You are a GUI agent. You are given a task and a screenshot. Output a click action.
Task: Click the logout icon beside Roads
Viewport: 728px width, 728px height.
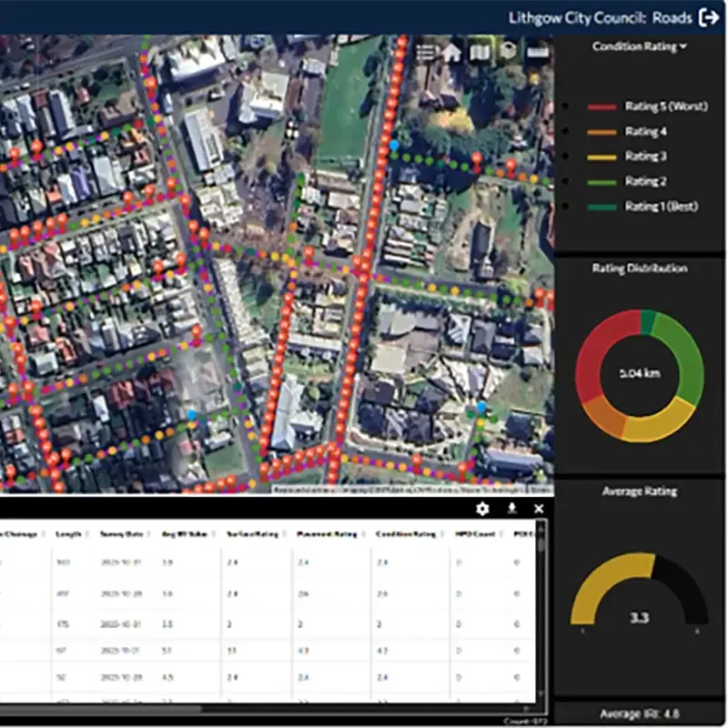tap(709, 17)
